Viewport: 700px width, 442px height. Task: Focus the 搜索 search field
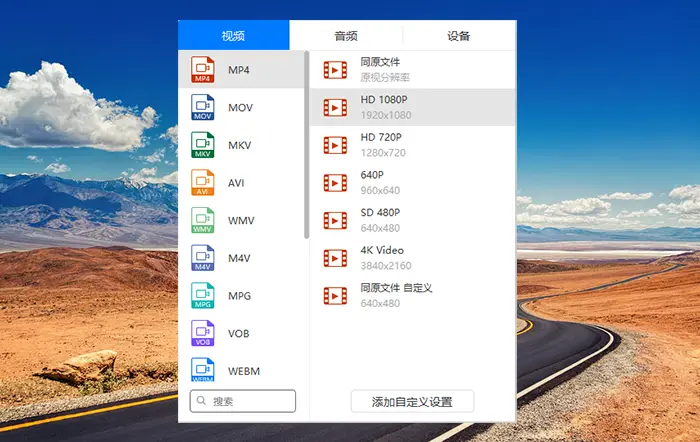tap(243, 401)
